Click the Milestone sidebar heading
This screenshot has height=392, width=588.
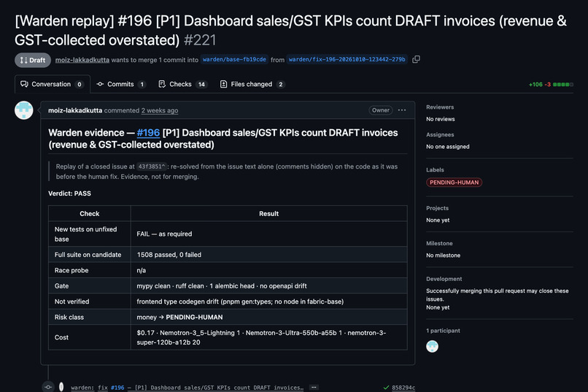(x=439, y=243)
